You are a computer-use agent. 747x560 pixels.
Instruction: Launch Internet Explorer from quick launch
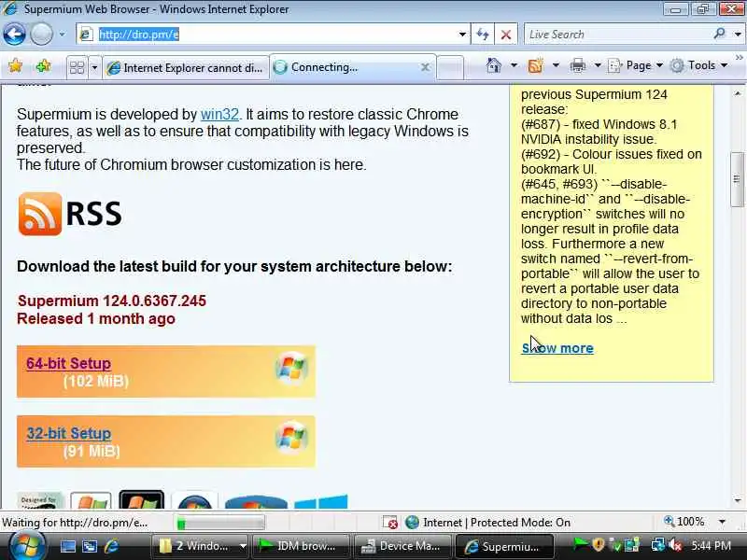pyautogui.click(x=111, y=546)
